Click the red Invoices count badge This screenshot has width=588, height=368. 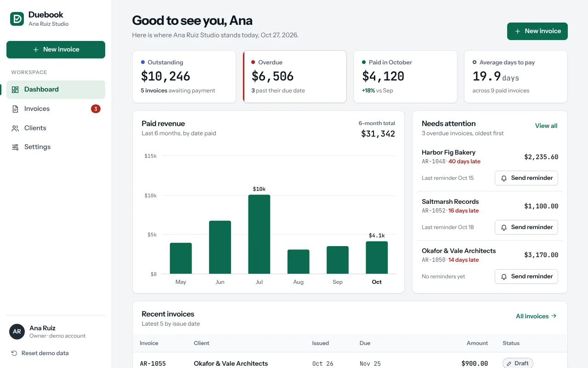coord(96,109)
